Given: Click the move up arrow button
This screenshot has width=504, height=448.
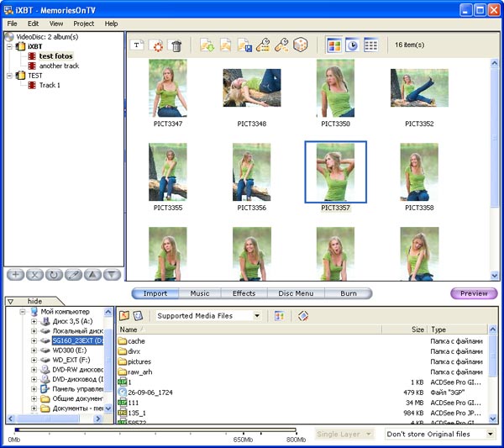Looking at the screenshot, I should click(x=92, y=275).
